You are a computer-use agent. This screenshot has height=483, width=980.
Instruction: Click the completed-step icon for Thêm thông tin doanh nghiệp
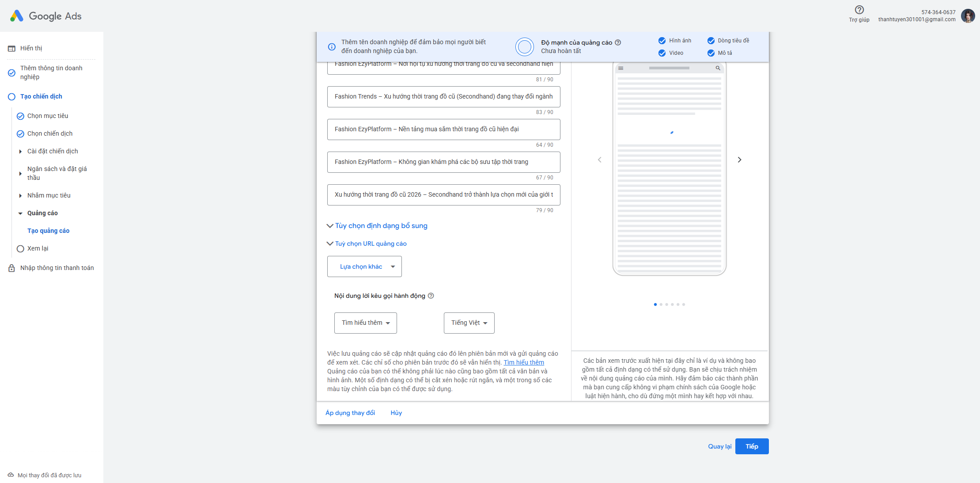pyautogui.click(x=11, y=73)
